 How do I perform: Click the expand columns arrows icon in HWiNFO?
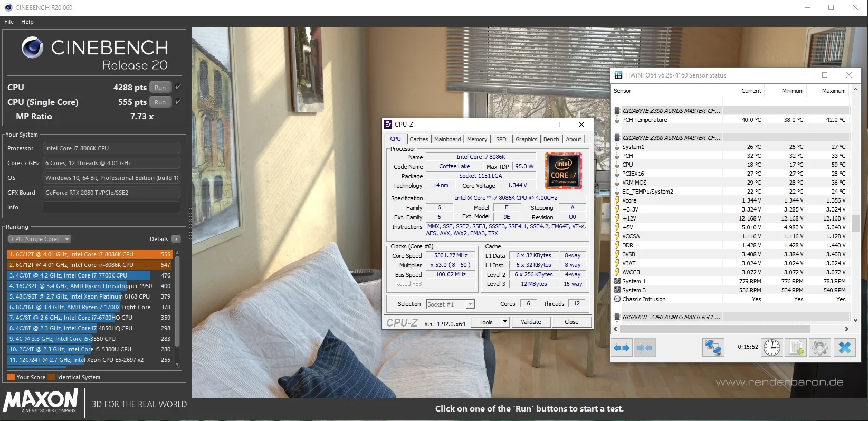622,348
